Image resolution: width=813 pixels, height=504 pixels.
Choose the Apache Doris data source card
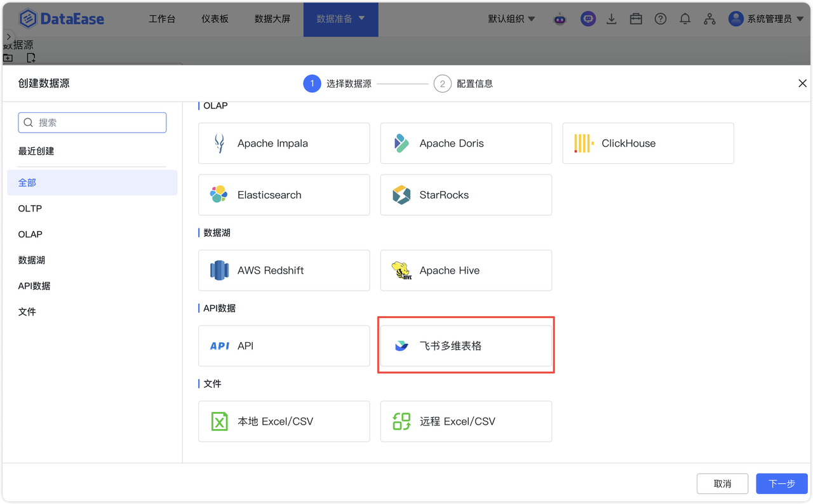[x=466, y=143]
